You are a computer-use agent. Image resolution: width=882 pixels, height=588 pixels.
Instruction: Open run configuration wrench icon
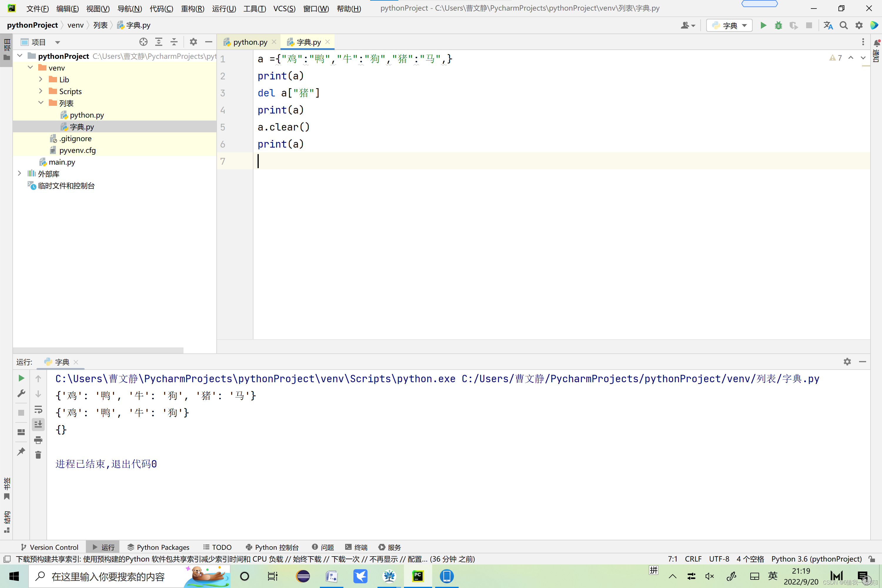point(21,393)
